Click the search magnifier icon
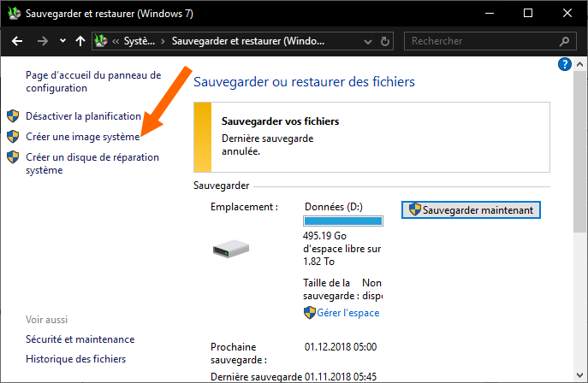This screenshot has height=383, width=588. pyautogui.click(x=565, y=41)
